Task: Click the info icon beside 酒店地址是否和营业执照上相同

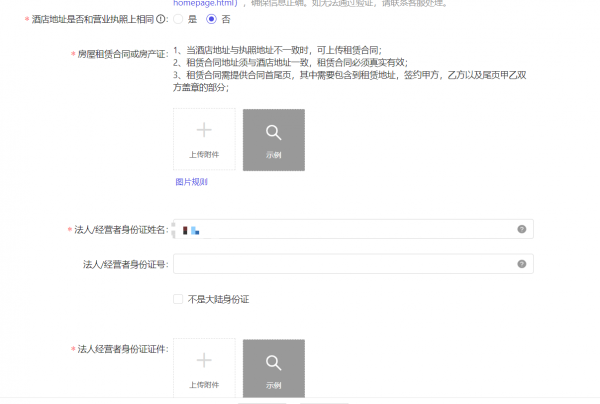Action: pos(161,19)
